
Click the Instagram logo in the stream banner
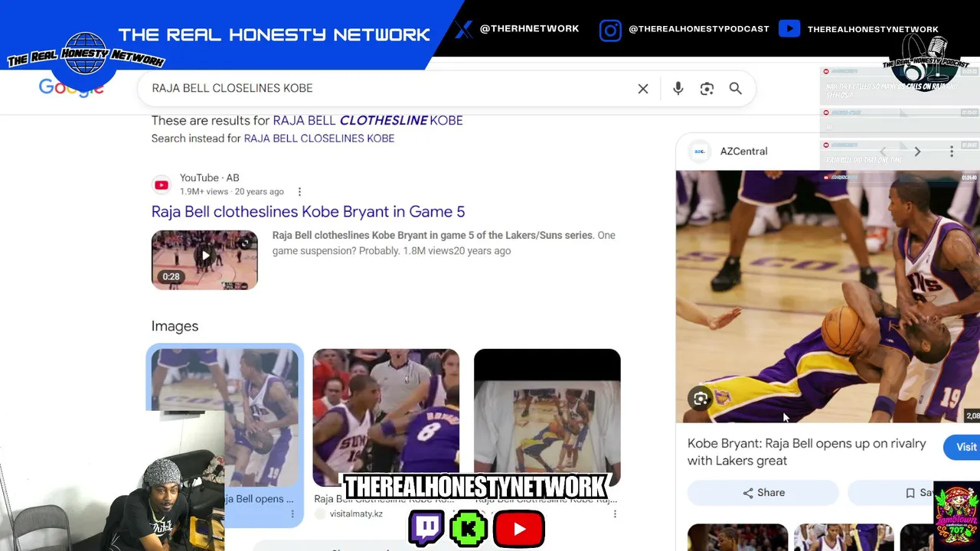coord(610,30)
